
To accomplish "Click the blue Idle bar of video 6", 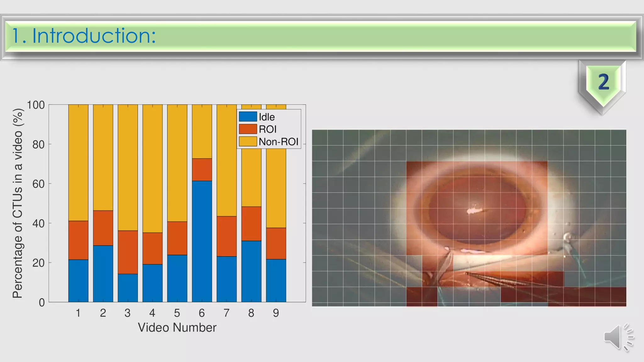I will 202,241.
